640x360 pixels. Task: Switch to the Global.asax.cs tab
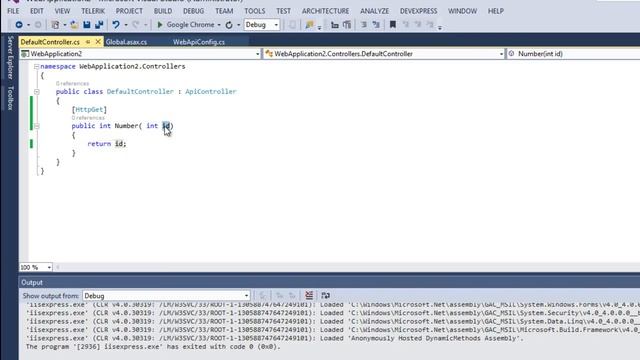[x=127, y=42]
